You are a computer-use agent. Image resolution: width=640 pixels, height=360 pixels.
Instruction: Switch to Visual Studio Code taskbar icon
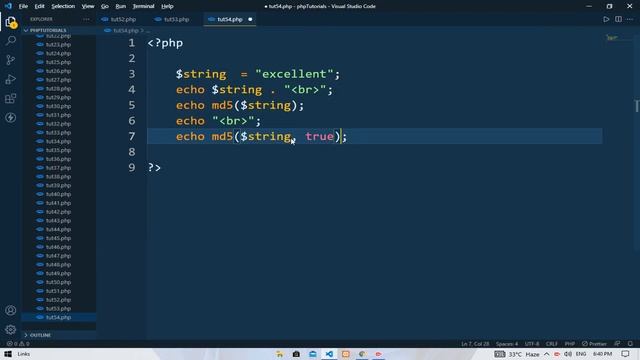[329, 354]
